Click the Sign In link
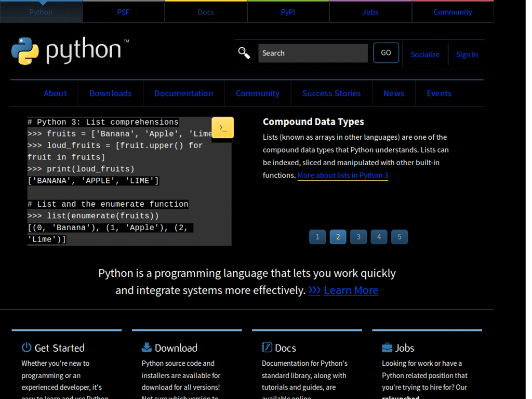 point(467,54)
